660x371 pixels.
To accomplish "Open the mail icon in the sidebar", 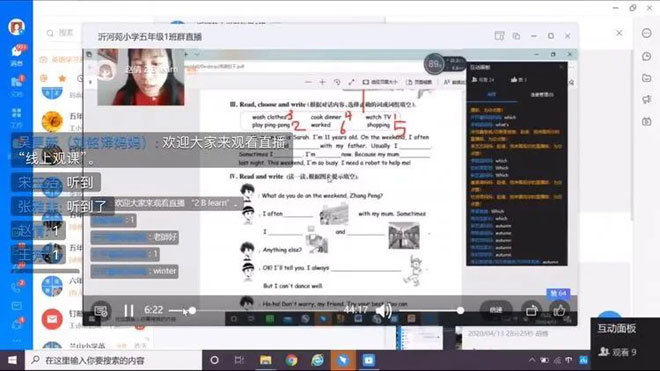I will tap(16, 306).
